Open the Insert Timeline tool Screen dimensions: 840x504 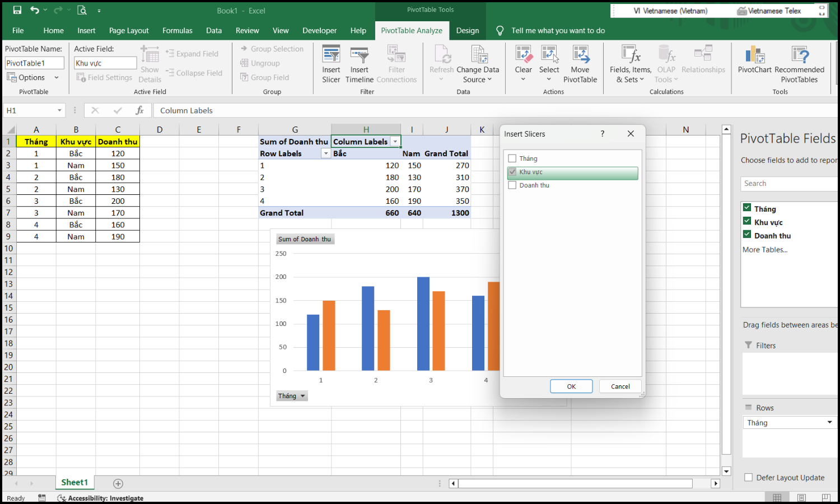(x=359, y=63)
